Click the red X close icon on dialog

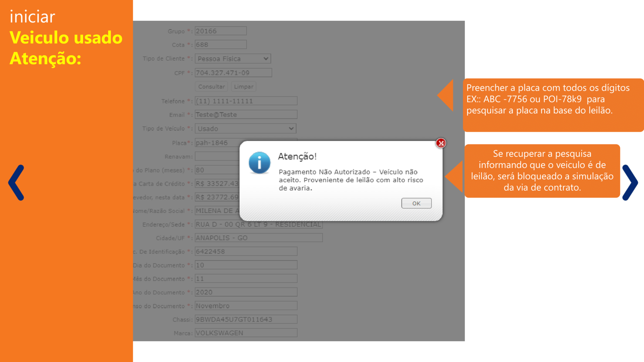(x=441, y=143)
